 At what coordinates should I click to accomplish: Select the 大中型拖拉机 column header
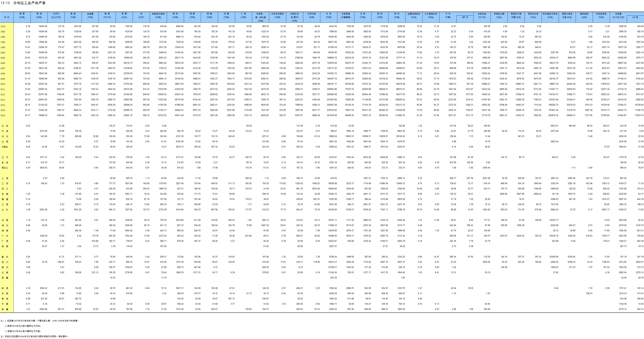[x=431, y=17]
